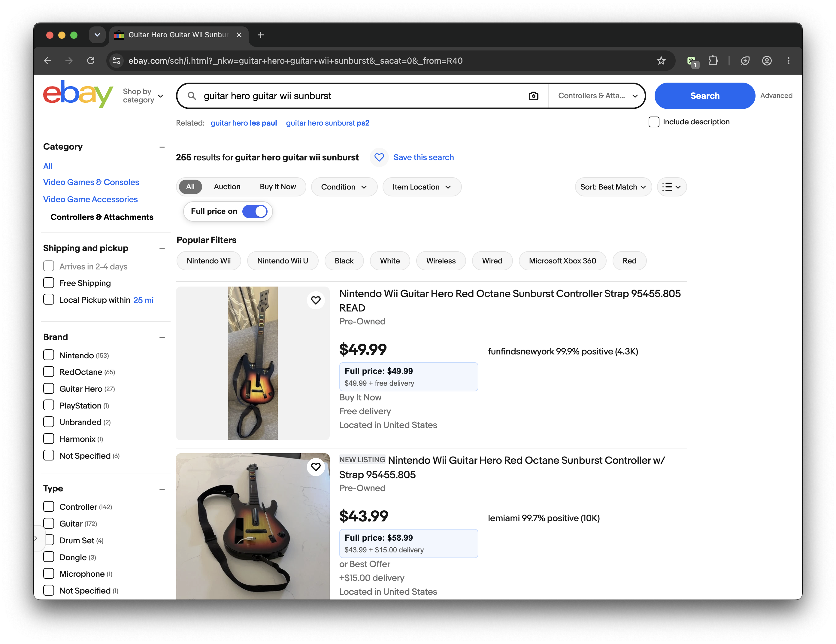Select the All listings tab
836x644 pixels.
pos(190,187)
